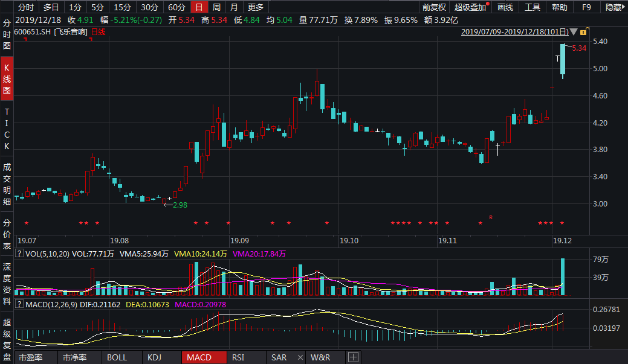The image size is (628, 364).
Task: Switch to the 多日 timeframe tab
Action: click(51, 7)
